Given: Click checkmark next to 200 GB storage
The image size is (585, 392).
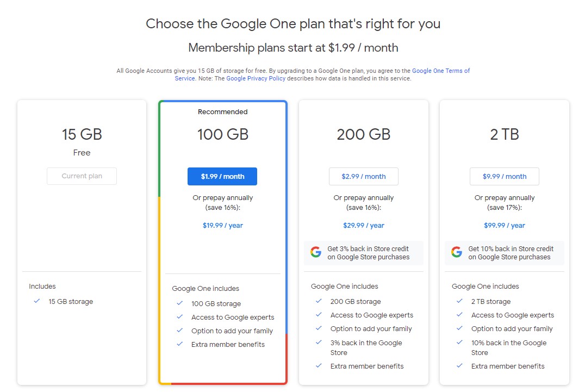Looking at the screenshot, I should point(319,301).
